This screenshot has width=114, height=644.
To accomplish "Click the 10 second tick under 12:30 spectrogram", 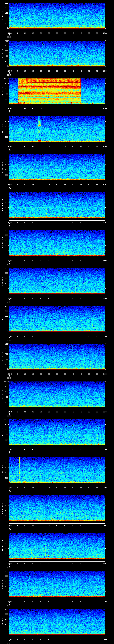I will pos(25,639).
